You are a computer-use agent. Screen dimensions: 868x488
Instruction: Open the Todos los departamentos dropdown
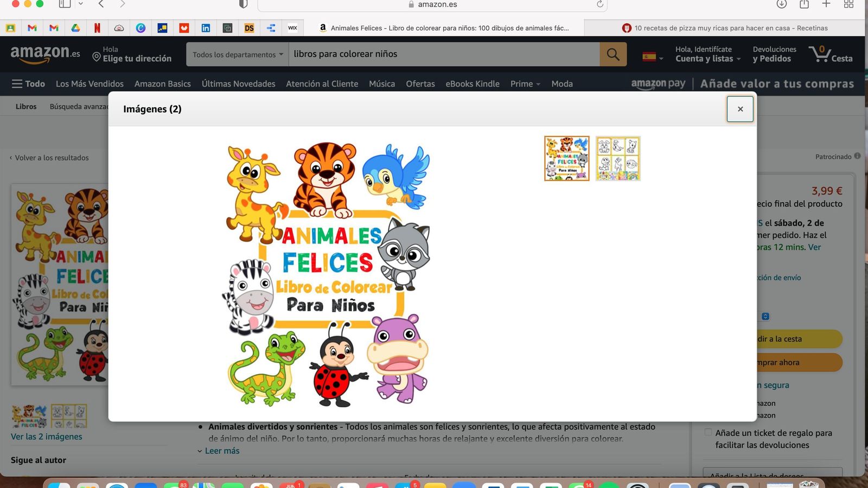click(237, 54)
